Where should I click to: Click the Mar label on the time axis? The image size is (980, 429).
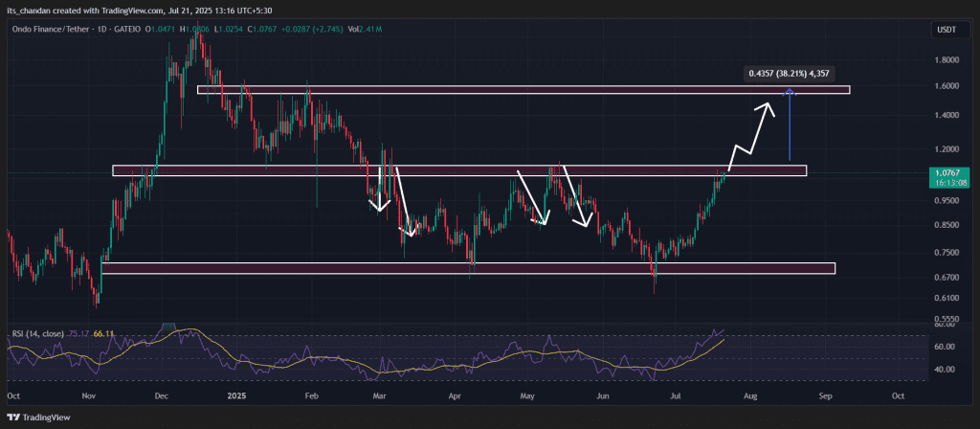pos(379,396)
